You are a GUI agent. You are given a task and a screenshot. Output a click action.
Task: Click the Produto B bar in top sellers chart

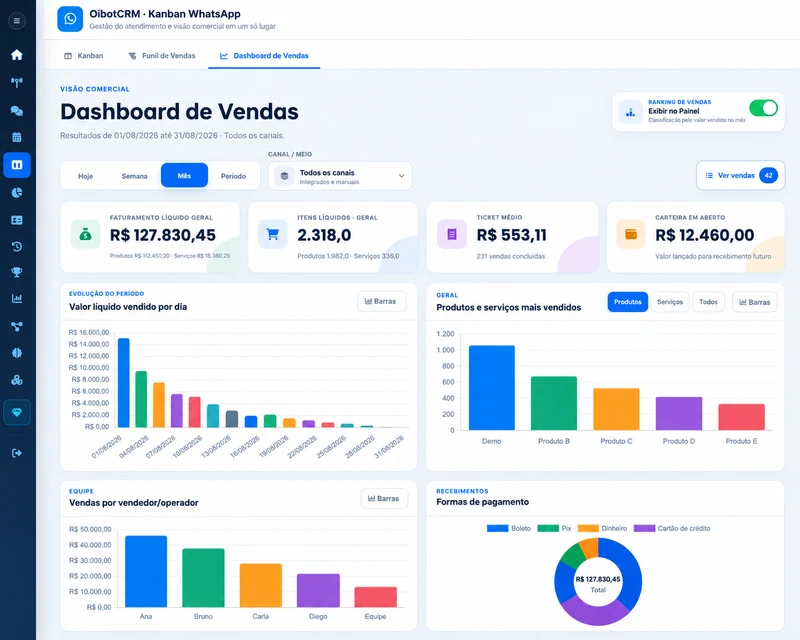(554, 403)
